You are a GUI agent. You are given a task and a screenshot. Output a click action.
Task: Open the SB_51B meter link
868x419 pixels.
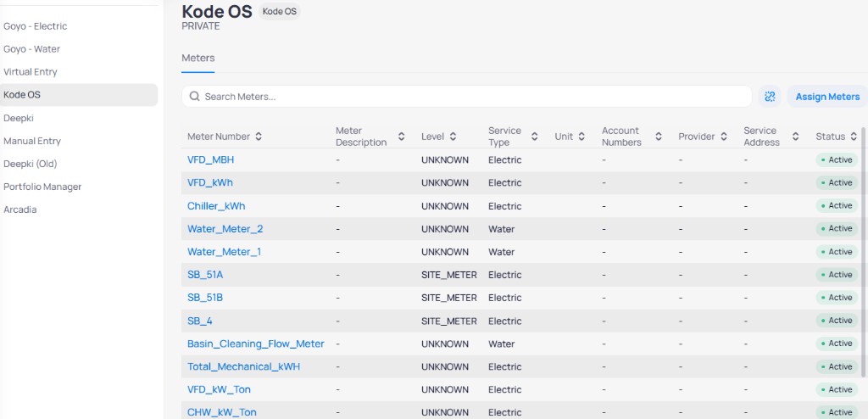pyautogui.click(x=205, y=298)
